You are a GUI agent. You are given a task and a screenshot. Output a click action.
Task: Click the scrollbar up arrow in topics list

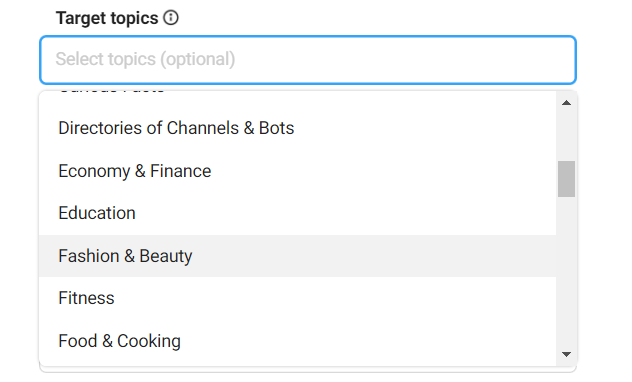tap(566, 103)
